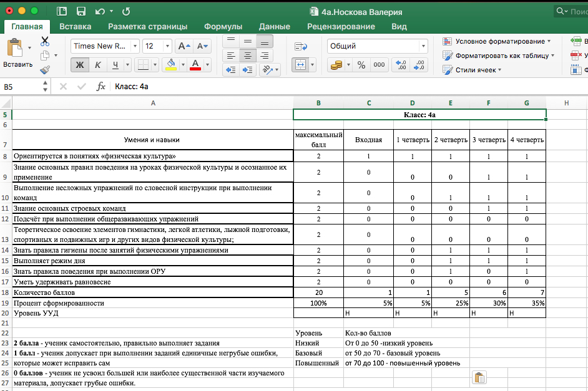
Task: Select column H header
Action: pyautogui.click(x=566, y=103)
